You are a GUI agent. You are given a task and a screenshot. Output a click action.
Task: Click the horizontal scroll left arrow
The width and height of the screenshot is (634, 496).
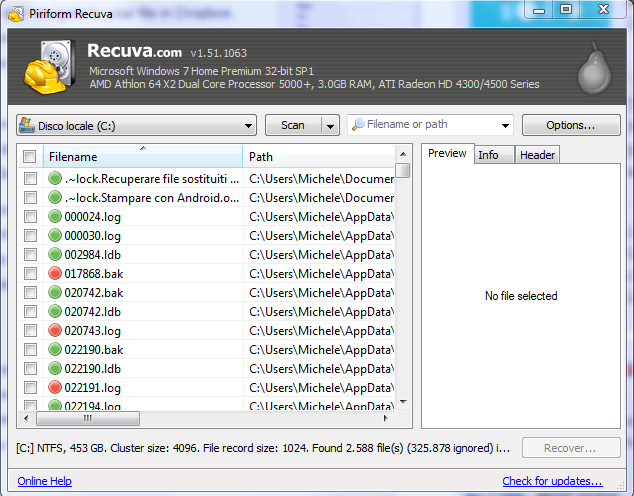26,418
